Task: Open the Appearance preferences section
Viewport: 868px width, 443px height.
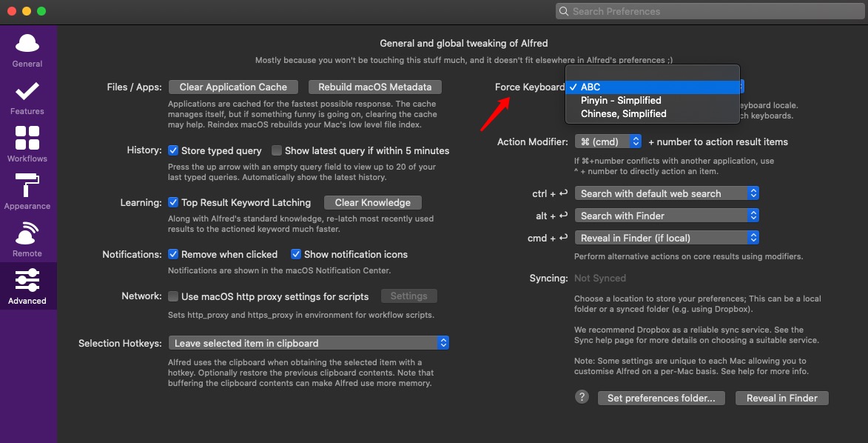Action: point(27,192)
